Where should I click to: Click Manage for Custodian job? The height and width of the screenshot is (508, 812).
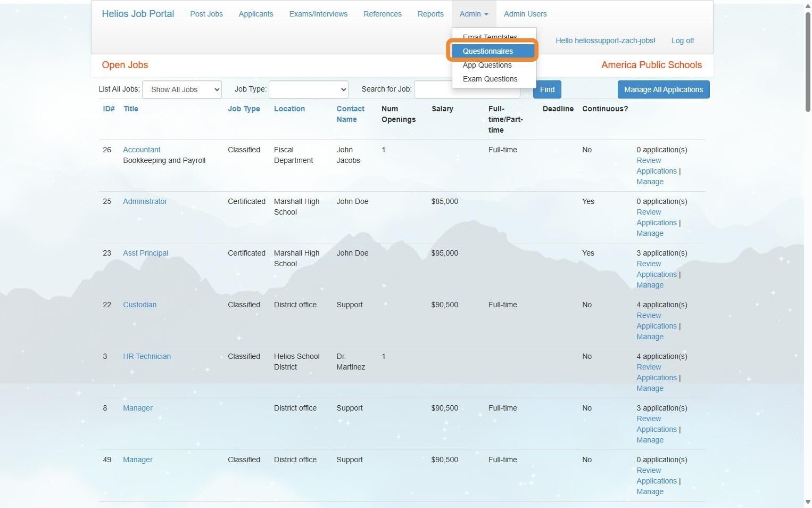point(650,337)
